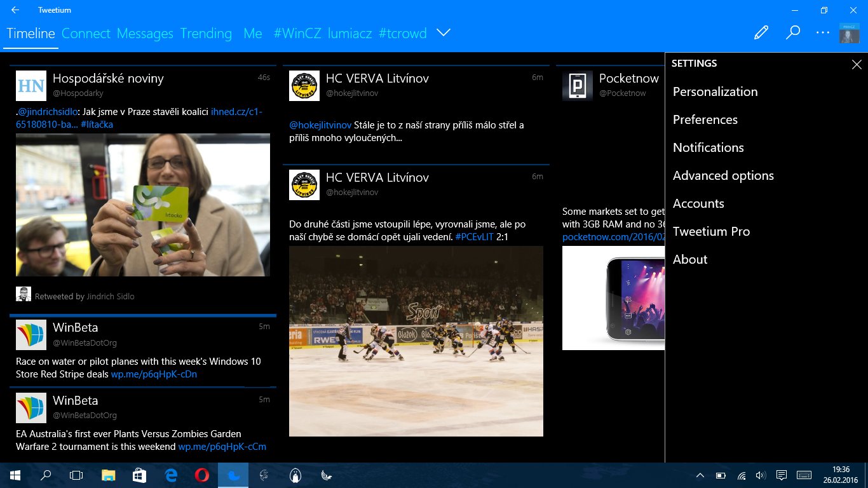Show hidden system tray icons
The image size is (868, 488).
(700, 475)
